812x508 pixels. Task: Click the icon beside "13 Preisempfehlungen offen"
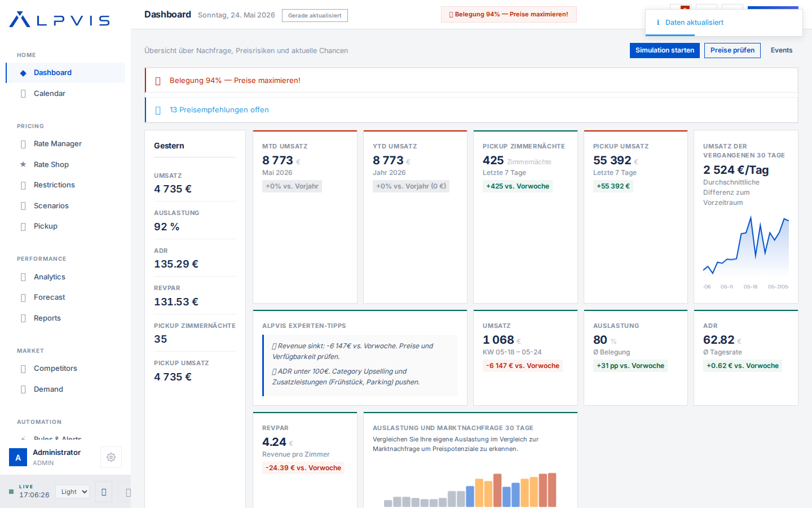(x=158, y=110)
